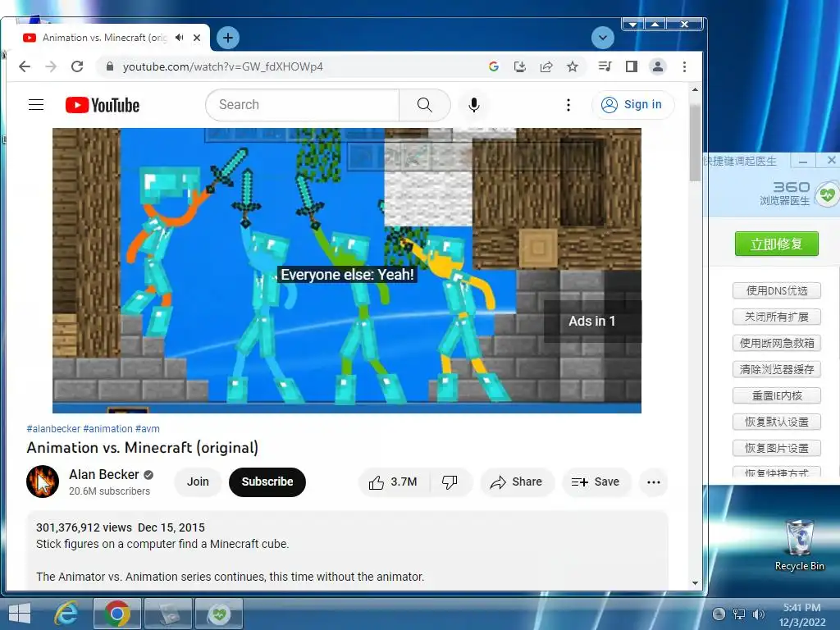Open the Recycle Bin desktop icon

[799, 546]
